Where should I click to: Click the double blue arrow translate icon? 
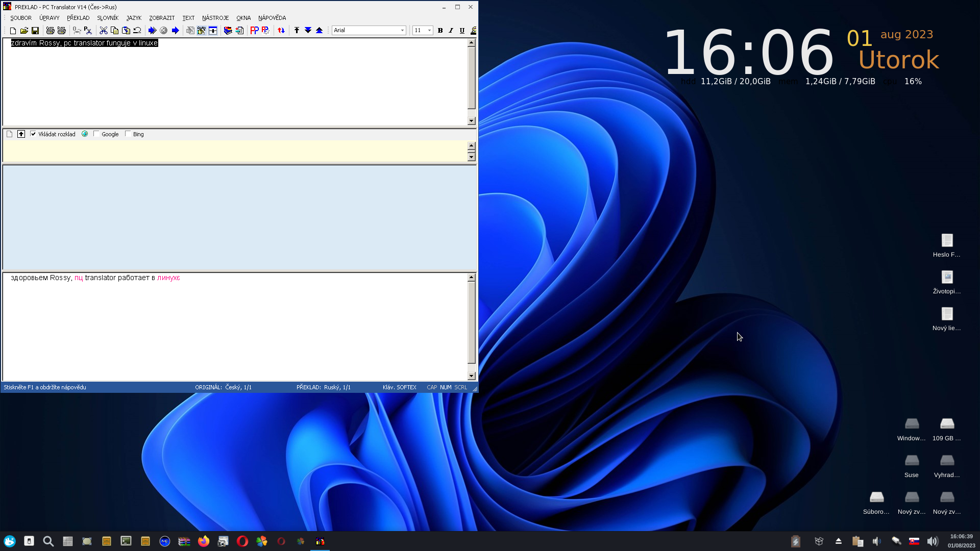152,31
